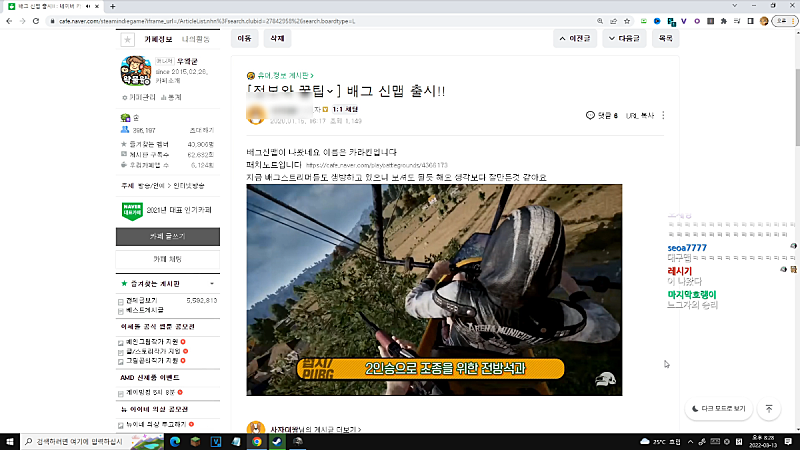Viewport: 800px width, 450px height.
Task: Click the scroll-to-top arrow button
Action: pyautogui.click(x=769, y=409)
